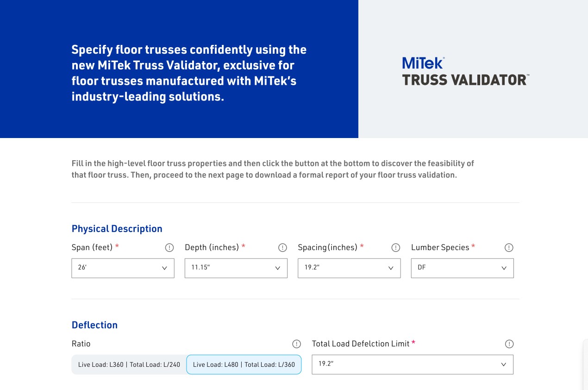Open the Total Load Defelction Limit dropdown
The width and height of the screenshot is (588, 390).
[413, 365]
